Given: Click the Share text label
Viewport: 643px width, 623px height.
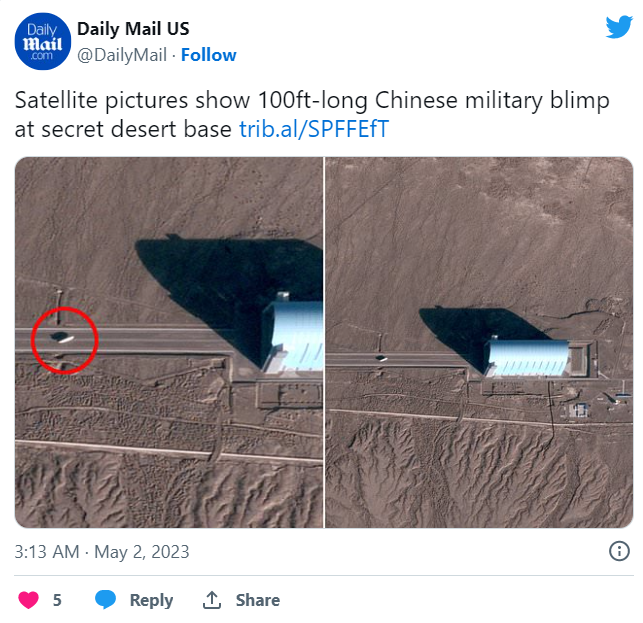Looking at the screenshot, I should 258,600.
